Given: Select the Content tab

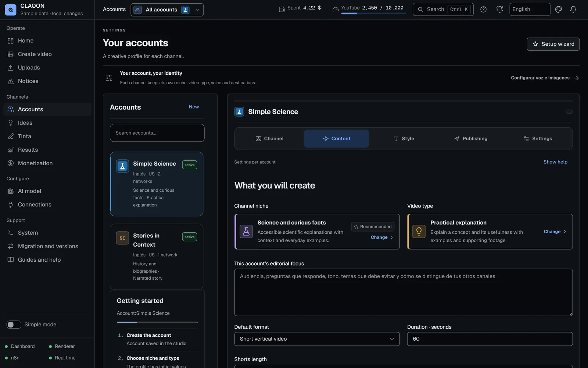Looking at the screenshot, I should coord(336,139).
